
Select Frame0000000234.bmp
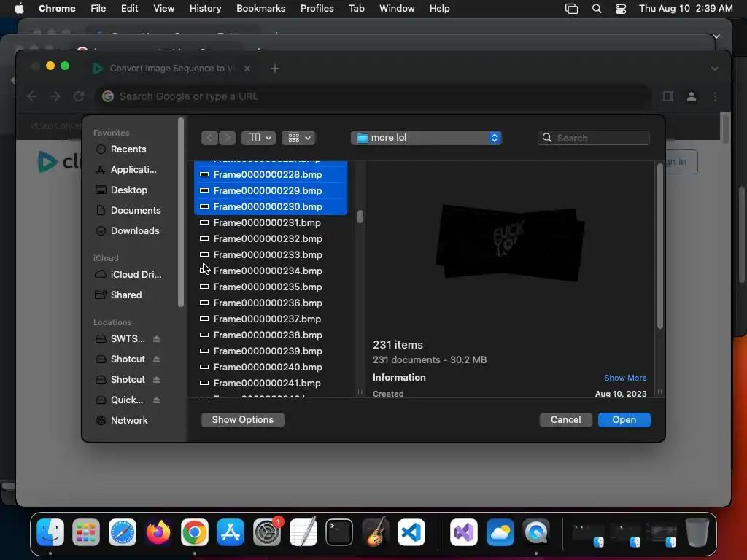(270, 271)
